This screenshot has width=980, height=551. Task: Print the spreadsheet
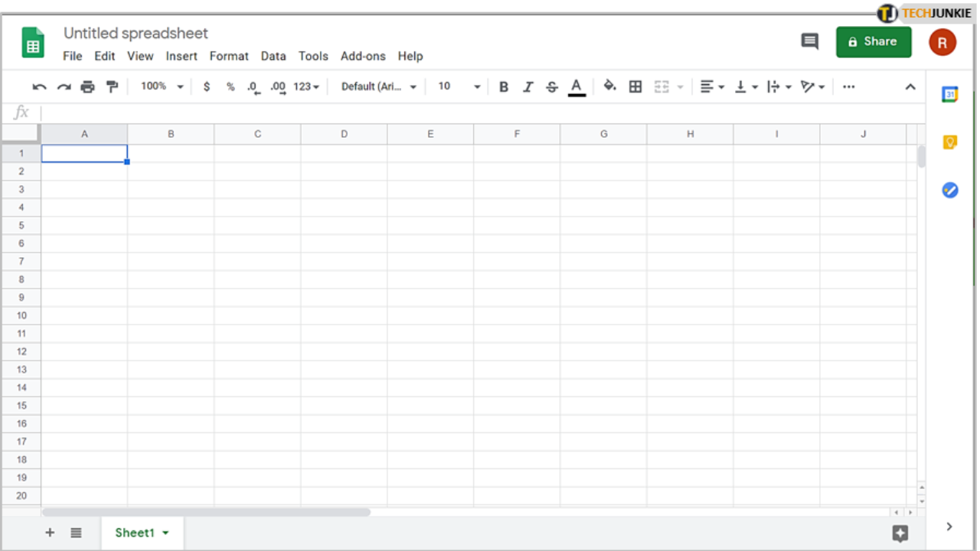click(x=87, y=86)
